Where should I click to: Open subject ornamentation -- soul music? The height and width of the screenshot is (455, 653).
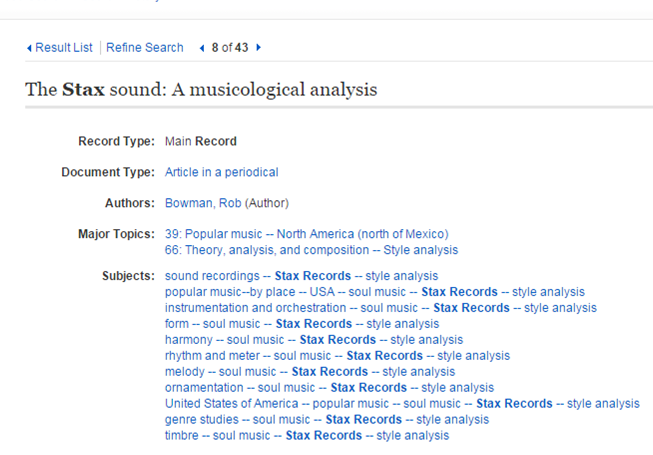[329, 388]
